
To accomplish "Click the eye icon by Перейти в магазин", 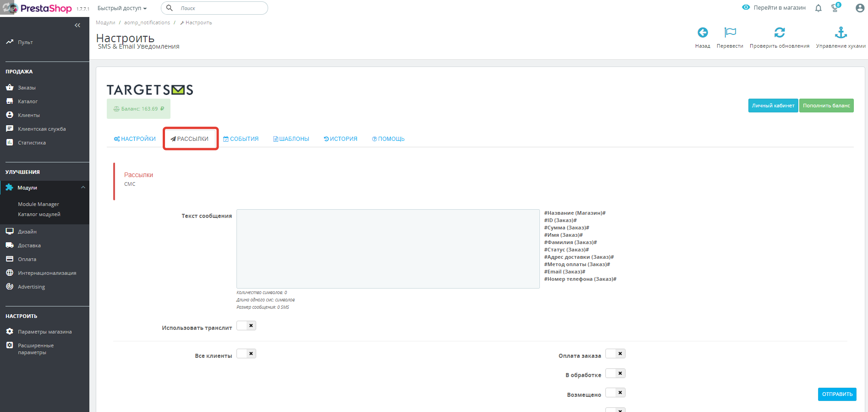I will coord(746,7).
